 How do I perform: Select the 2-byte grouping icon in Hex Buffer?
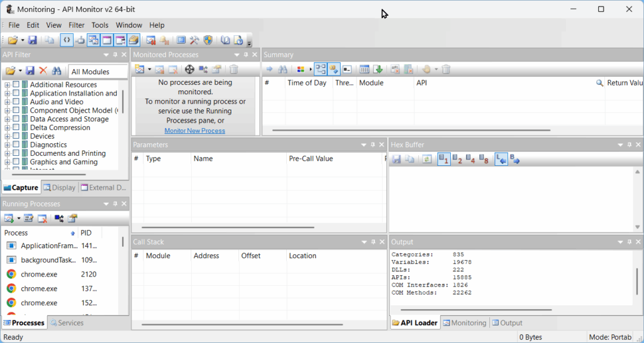pyautogui.click(x=458, y=159)
